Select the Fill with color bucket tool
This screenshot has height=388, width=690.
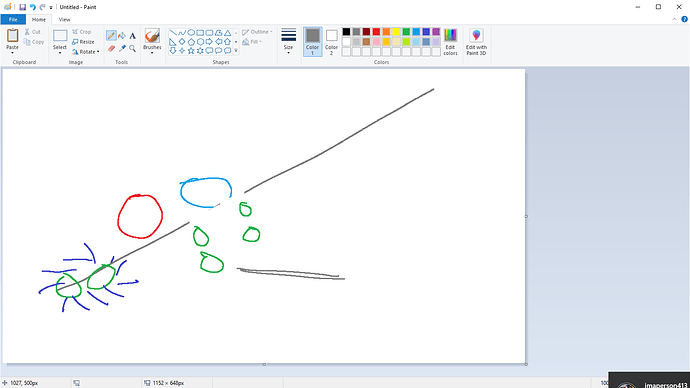[x=122, y=36]
